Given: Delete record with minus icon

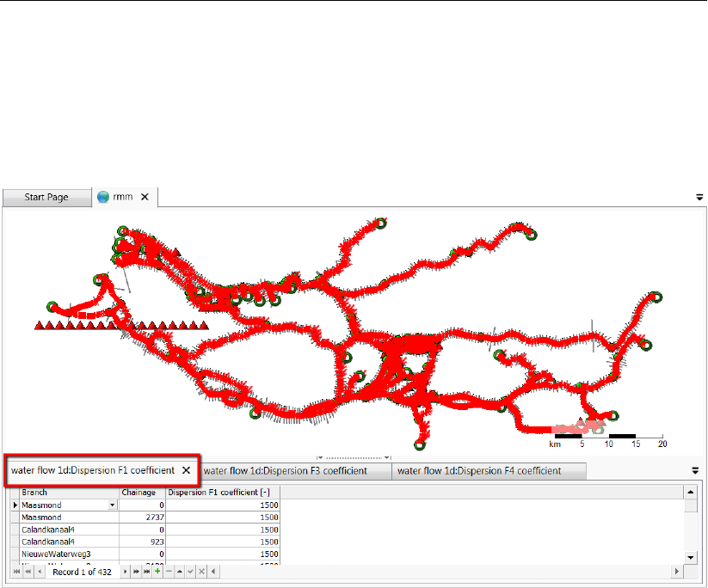Looking at the screenshot, I should pyautogui.click(x=169, y=572).
